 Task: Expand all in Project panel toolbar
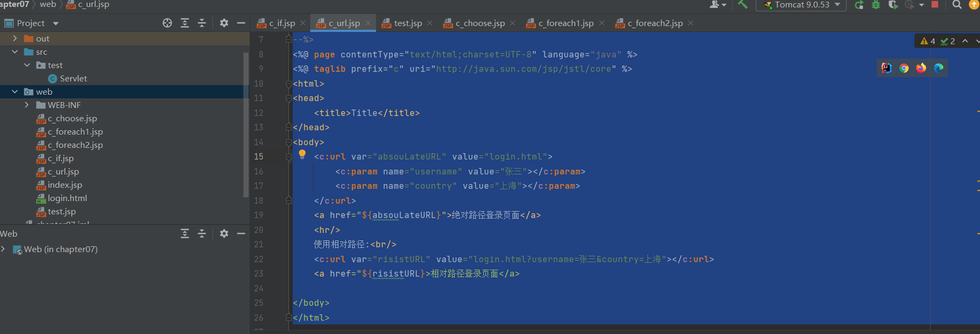pos(185,23)
